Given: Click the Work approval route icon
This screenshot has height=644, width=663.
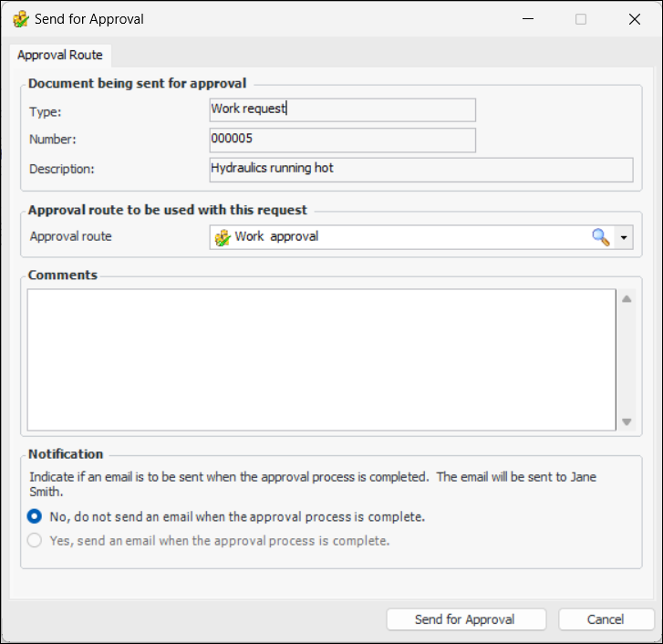Looking at the screenshot, I should [x=222, y=237].
